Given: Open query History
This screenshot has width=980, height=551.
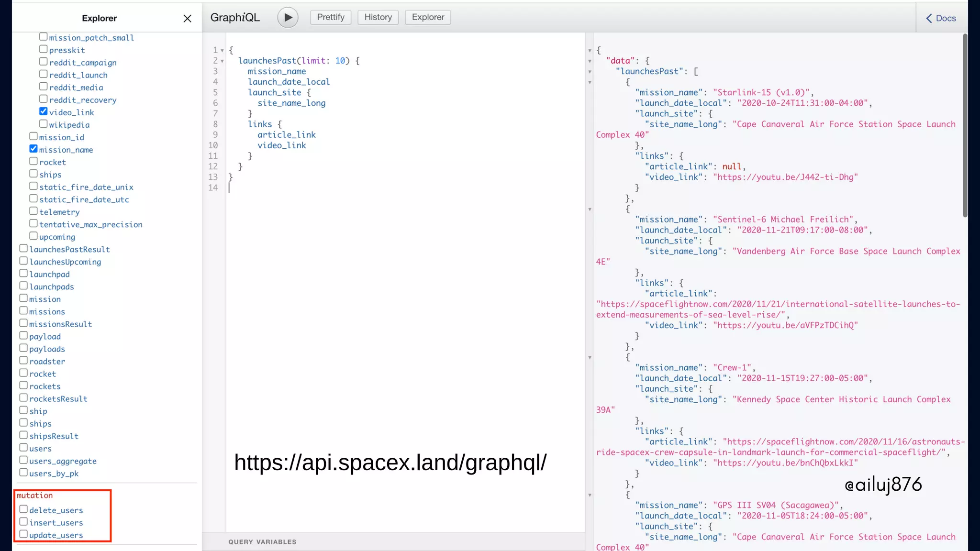Looking at the screenshot, I should click(x=378, y=17).
